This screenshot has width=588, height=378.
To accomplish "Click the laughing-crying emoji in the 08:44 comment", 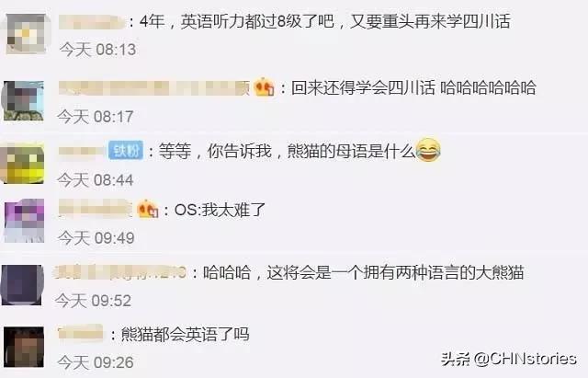I will pyautogui.click(x=428, y=150).
